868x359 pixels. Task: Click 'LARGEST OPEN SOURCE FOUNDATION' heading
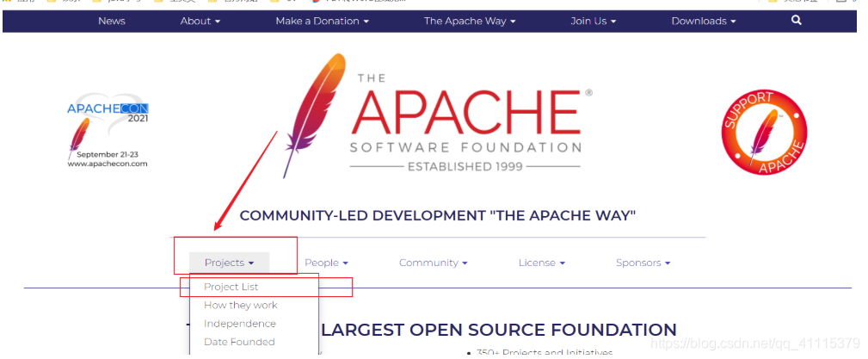tap(499, 330)
